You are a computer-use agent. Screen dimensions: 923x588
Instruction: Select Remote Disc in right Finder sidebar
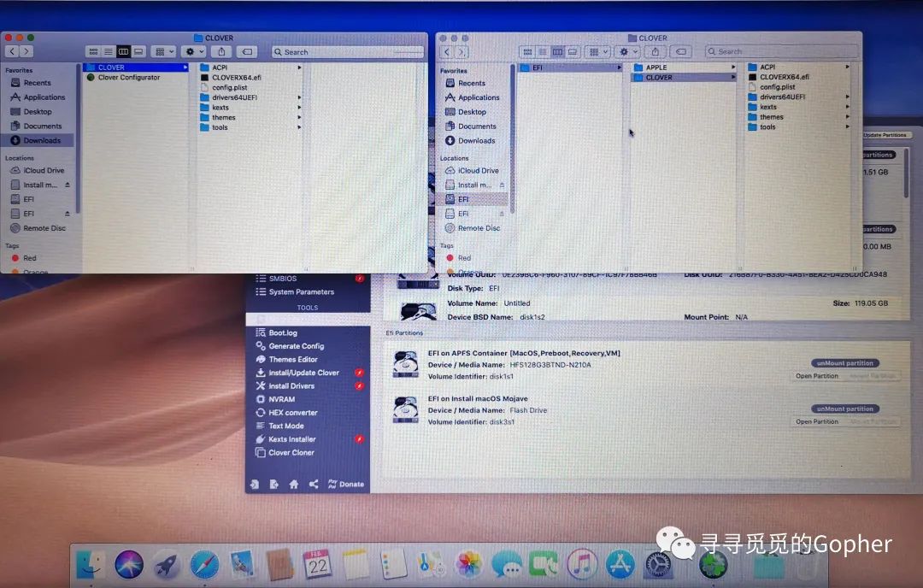coord(473,228)
